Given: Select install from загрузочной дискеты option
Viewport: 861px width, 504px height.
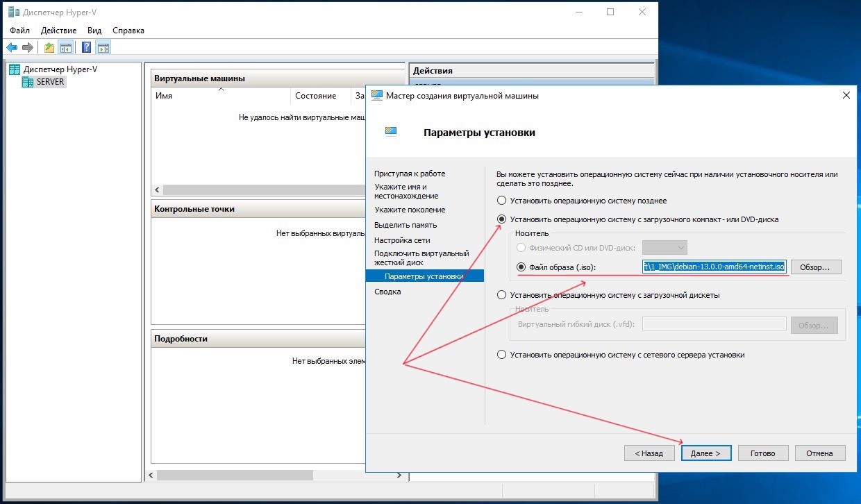Looking at the screenshot, I should pyautogui.click(x=501, y=295).
